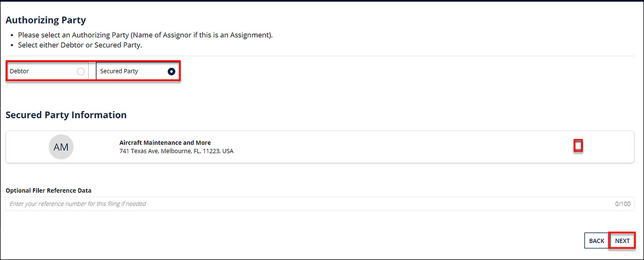Click the AM avatar circle icon
The height and width of the screenshot is (260, 644).
coord(61,147)
